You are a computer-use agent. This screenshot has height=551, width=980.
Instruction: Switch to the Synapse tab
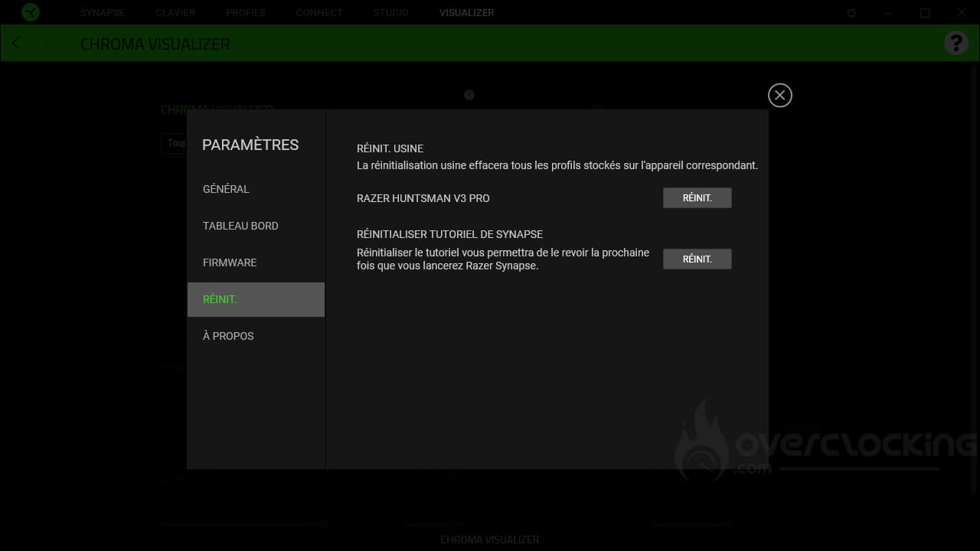pyautogui.click(x=102, y=13)
